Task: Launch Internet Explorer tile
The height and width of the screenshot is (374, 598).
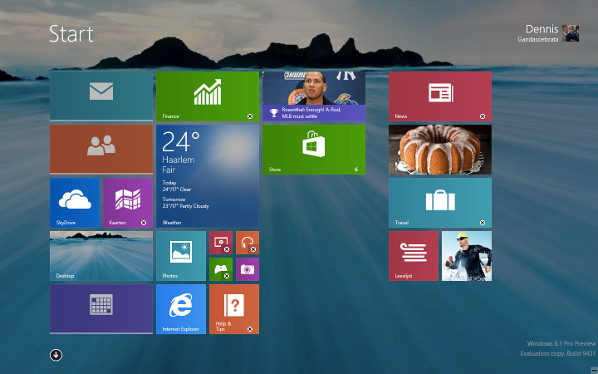Action: pos(181,309)
